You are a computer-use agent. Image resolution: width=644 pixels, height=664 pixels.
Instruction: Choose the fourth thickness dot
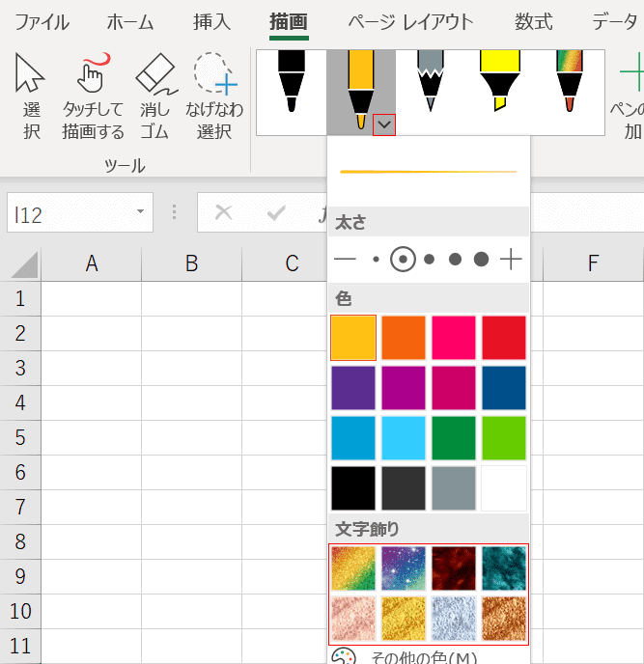point(455,259)
